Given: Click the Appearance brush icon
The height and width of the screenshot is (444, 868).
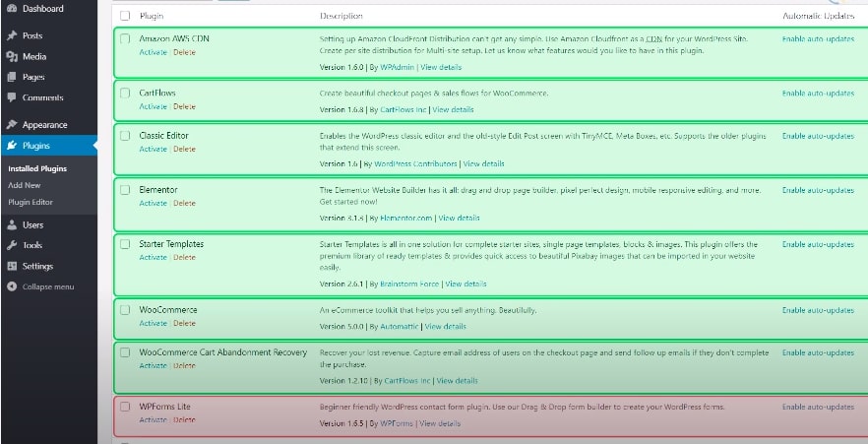Looking at the screenshot, I should (12, 125).
